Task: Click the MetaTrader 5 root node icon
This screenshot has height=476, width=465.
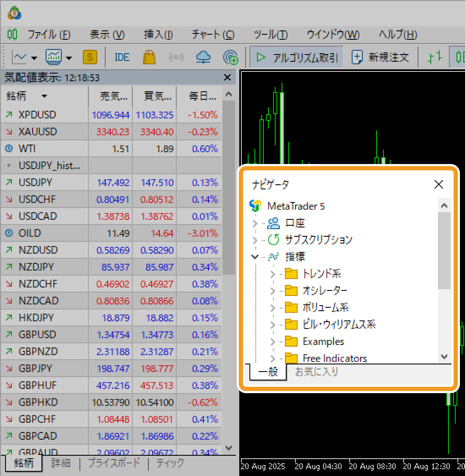Action: click(255, 206)
